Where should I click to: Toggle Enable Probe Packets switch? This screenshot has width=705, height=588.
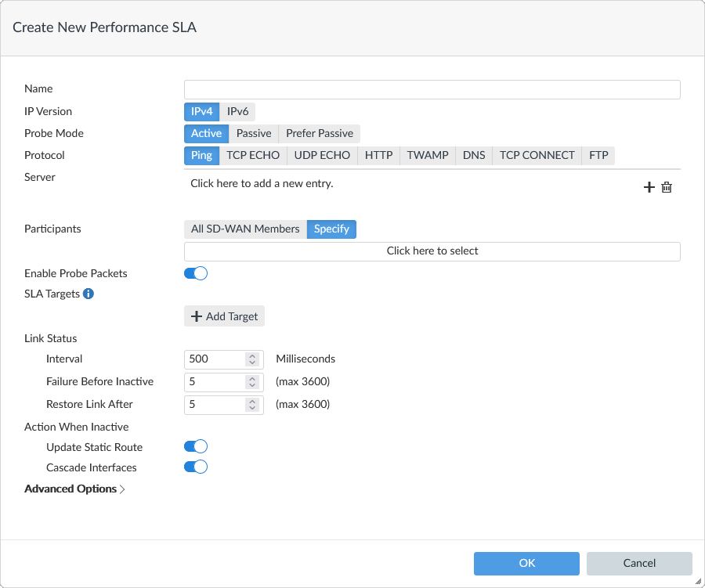click(196, 273)
